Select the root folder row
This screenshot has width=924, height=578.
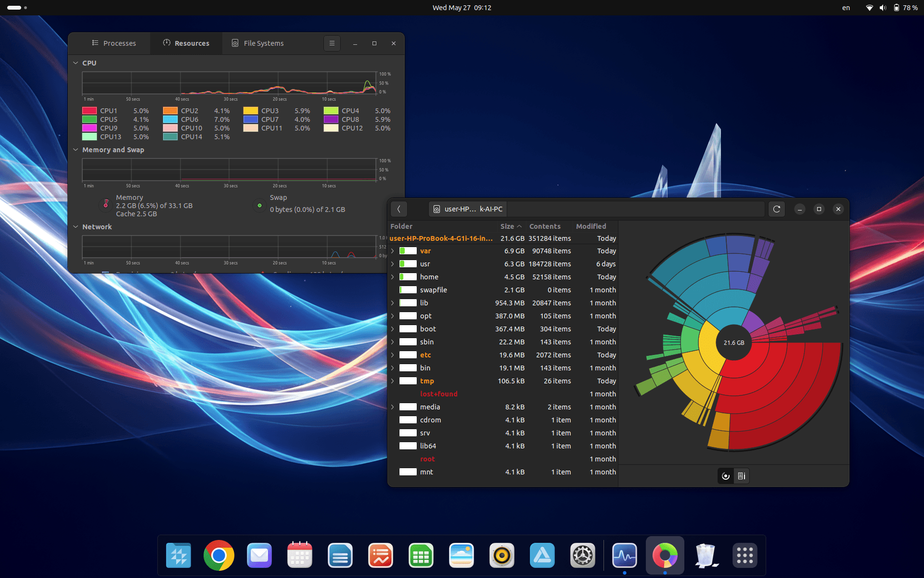pos(503,459)
